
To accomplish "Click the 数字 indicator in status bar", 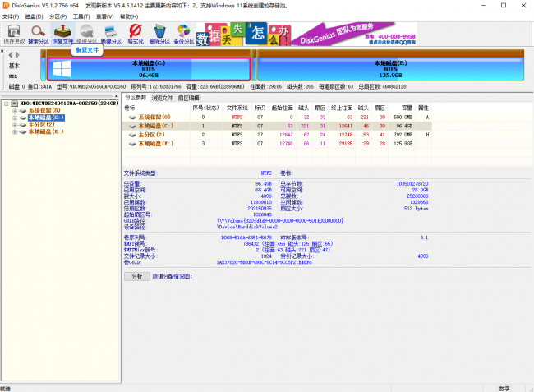I will pyautogui.click(x=504, y=389).
